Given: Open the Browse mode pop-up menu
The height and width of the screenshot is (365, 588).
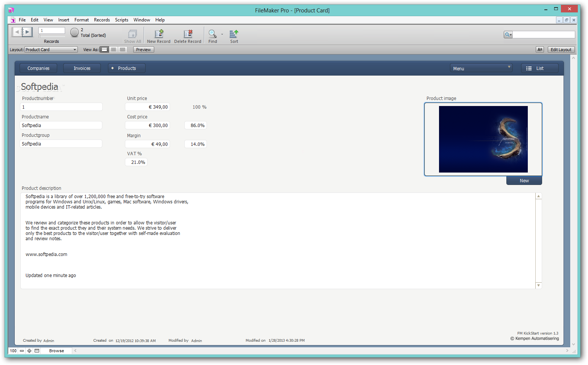Looking at the screenshot, I should 56,351.
